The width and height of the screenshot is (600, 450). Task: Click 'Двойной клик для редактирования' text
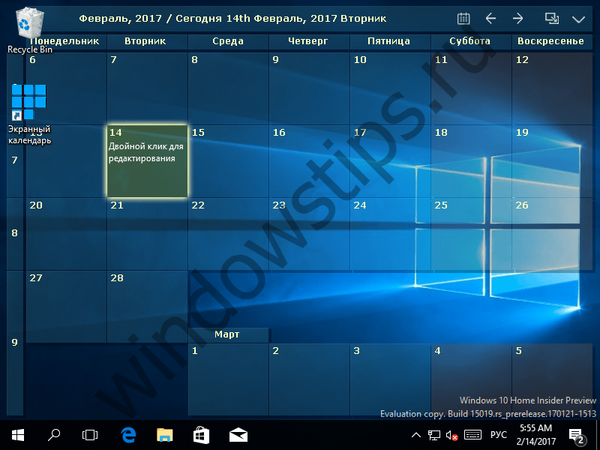[146, 152]
